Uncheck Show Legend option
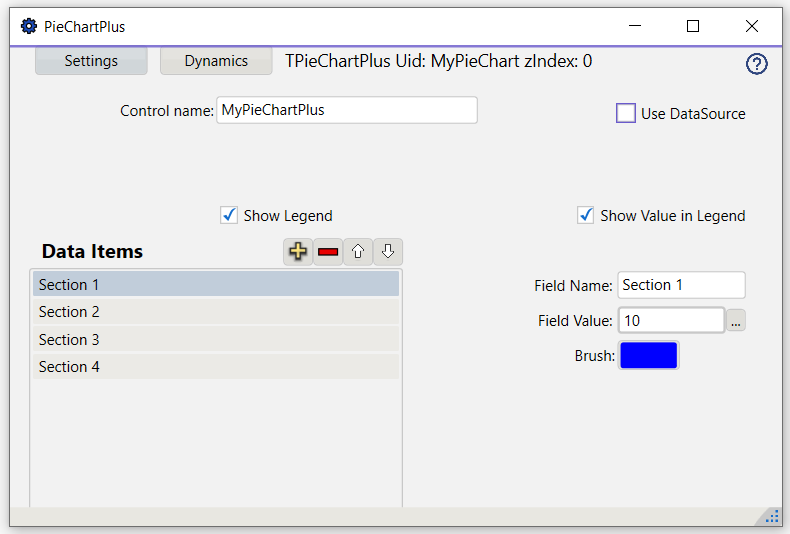 [229, 216]
